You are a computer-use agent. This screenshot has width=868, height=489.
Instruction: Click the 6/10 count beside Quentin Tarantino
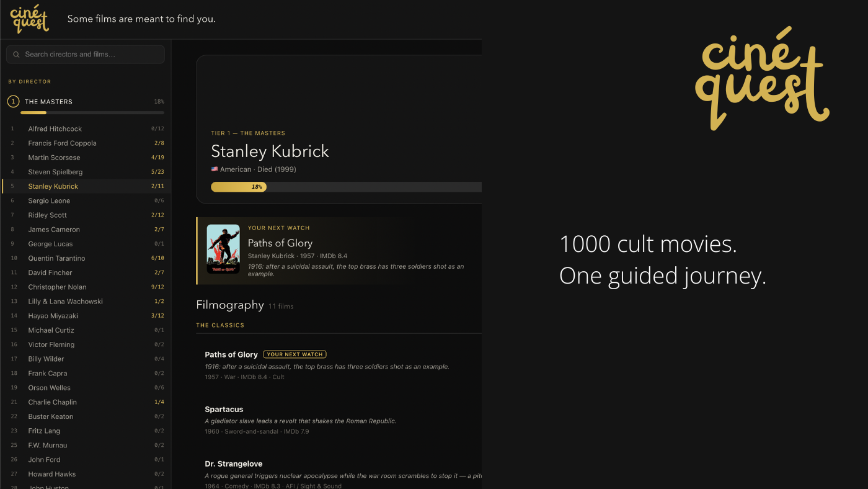157,258
